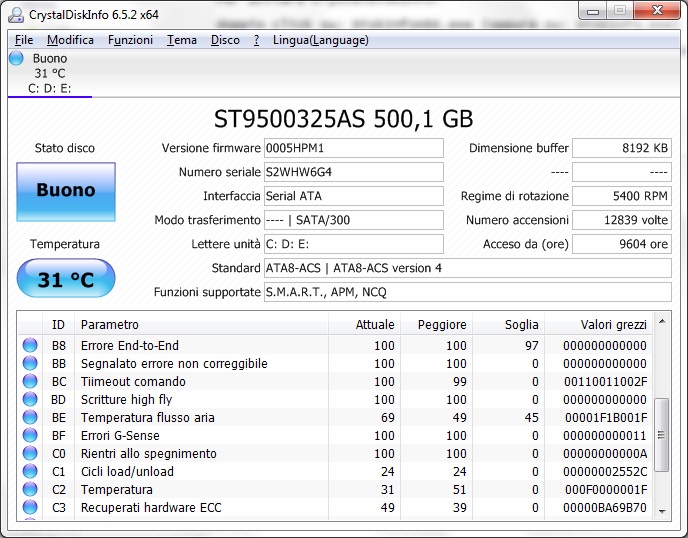Click the ID column header
This screenshot has height=538, width=688.
(58, 325)
